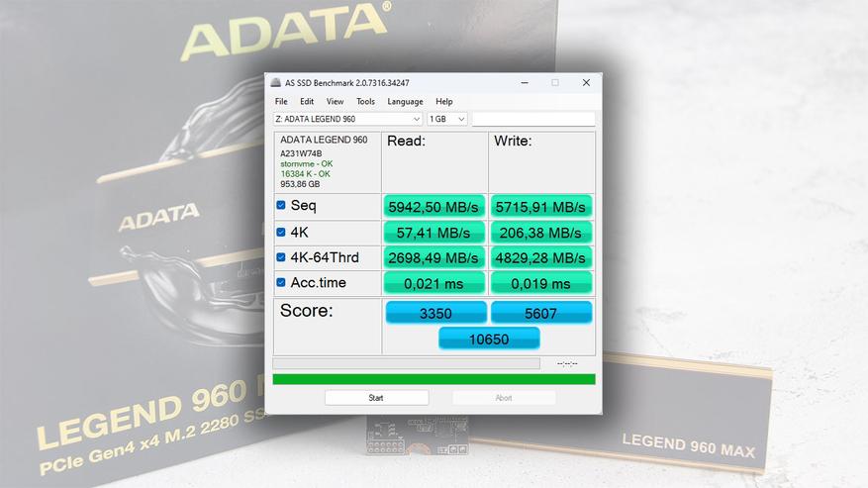Click the gray test progress bar
The image size is (868, 488).
pos(407,363)
